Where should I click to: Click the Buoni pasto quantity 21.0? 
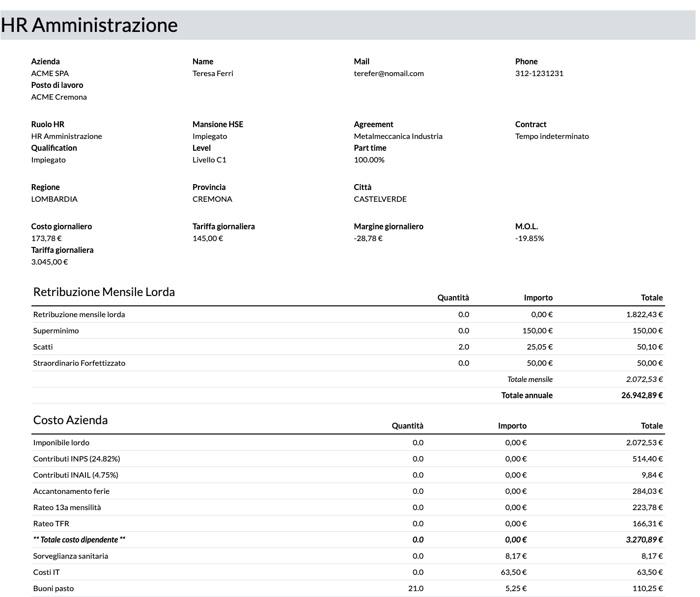[x=416, y=588]
